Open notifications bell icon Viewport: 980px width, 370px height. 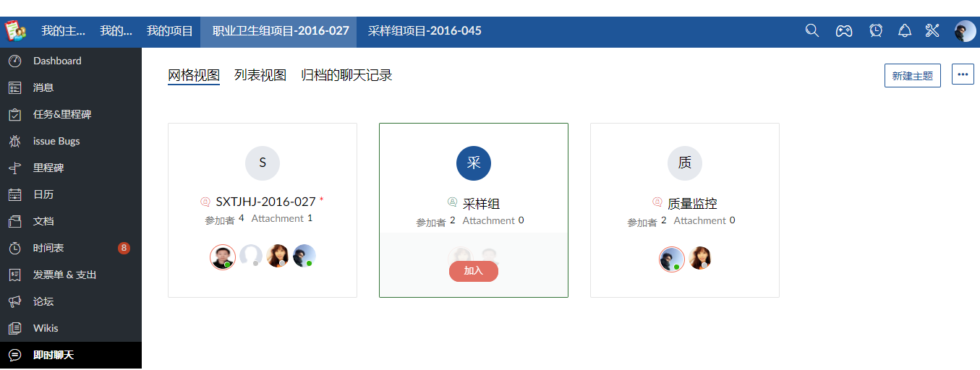tap(905, 30)
